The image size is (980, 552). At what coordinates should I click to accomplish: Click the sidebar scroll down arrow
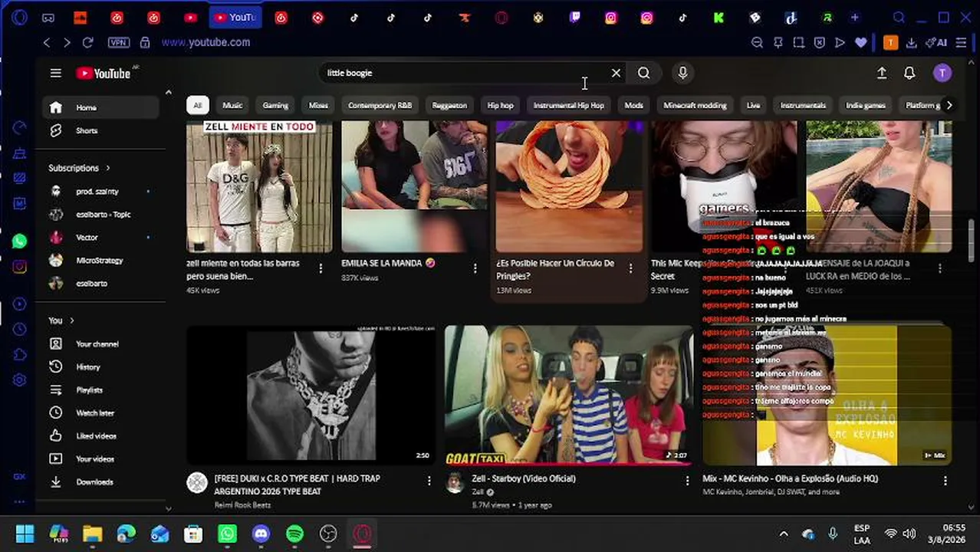(168, 508)
